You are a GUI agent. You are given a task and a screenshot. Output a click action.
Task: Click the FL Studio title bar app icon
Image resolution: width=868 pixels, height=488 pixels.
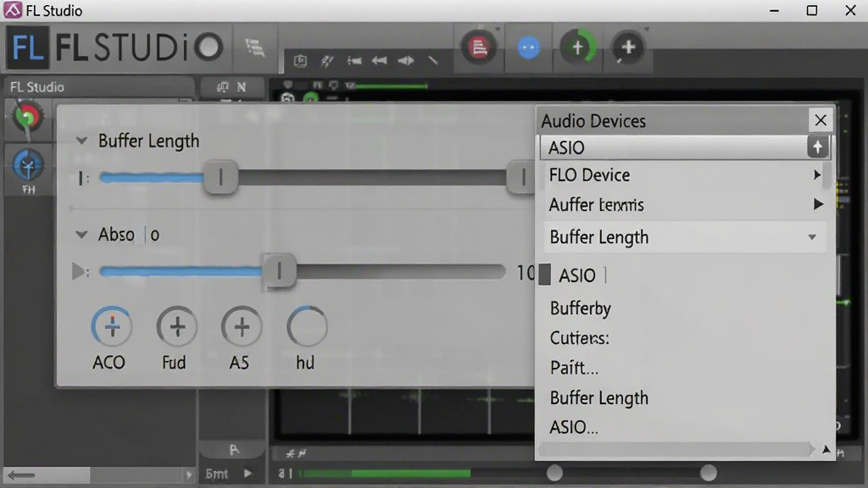(12, 10)
